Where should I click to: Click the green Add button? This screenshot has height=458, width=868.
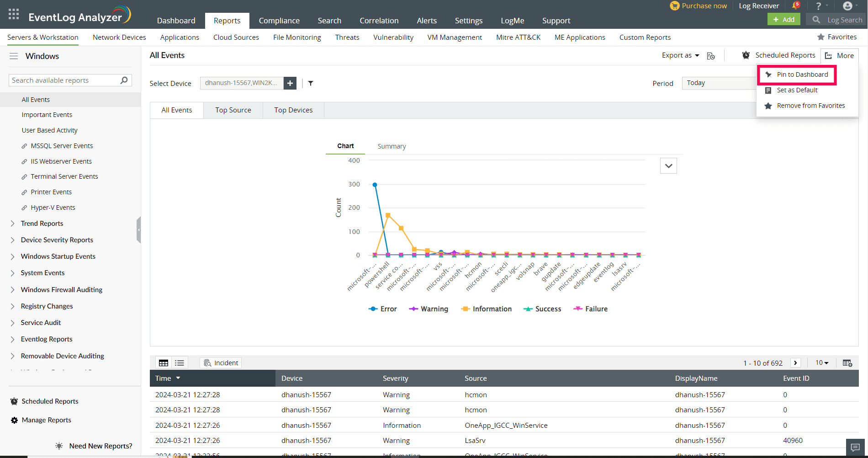pyautogui.click(x=783, y=20)
